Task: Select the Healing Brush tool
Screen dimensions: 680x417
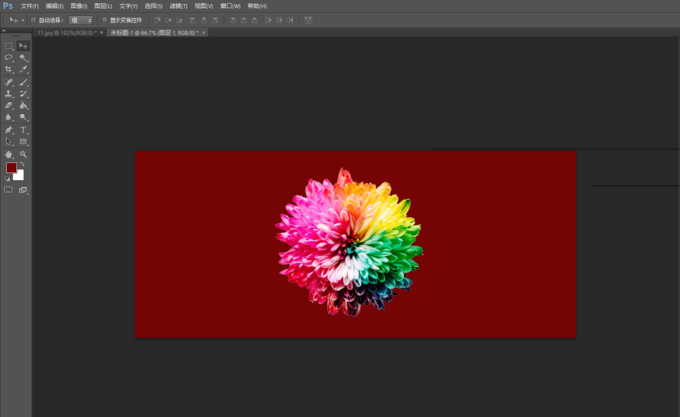Action: 9,82
